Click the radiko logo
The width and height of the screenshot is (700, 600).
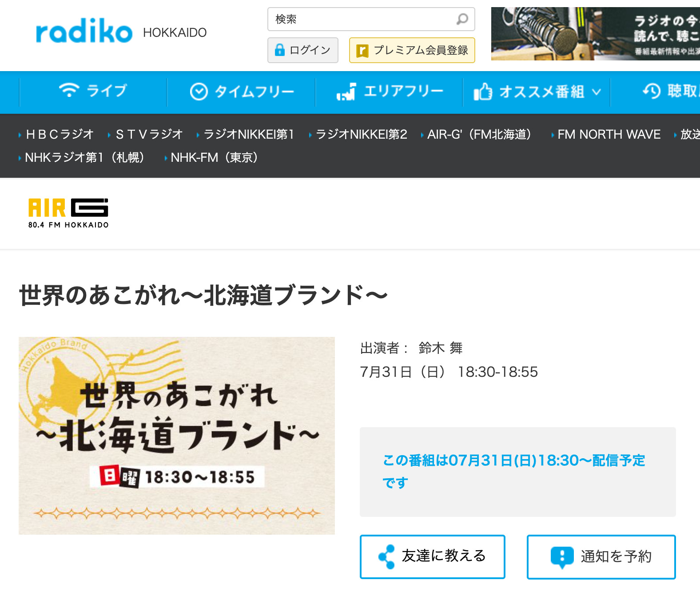click(84, 31)
